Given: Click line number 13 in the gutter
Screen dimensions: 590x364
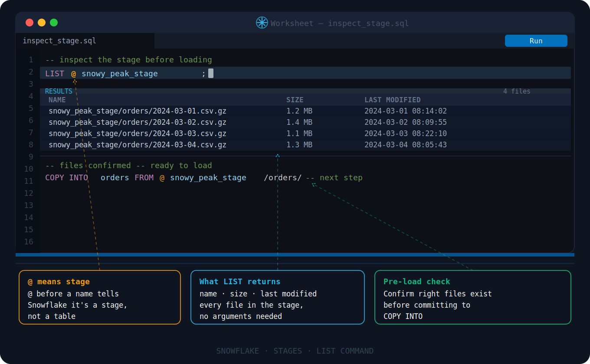Looking at the screenshot, I should [x=29, y=205].
